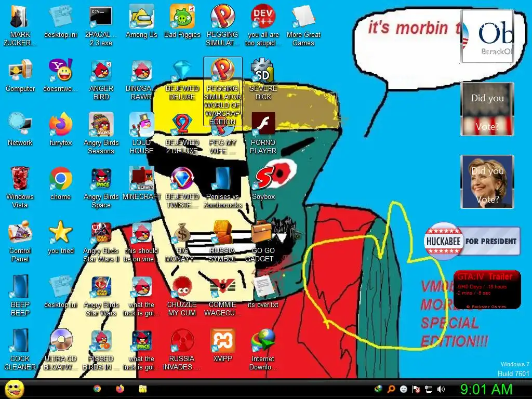Open the volume speaker tray icon

coord(441,389)
